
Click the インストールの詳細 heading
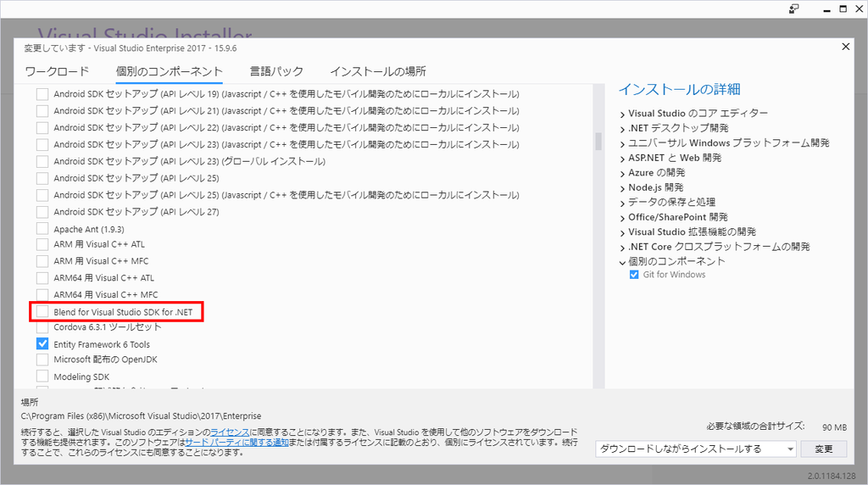coord(679,89)
